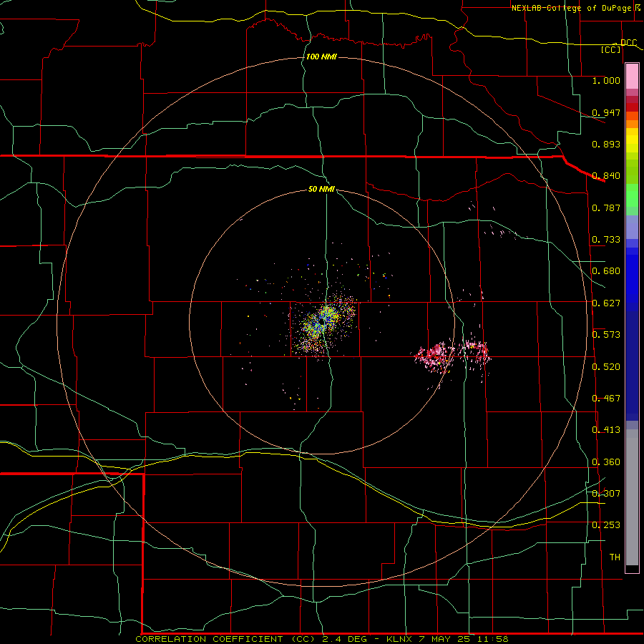Select the 0.467 value on the color scale
The height and width of the screenshot is (644, 644).
(x=606, y=399)
